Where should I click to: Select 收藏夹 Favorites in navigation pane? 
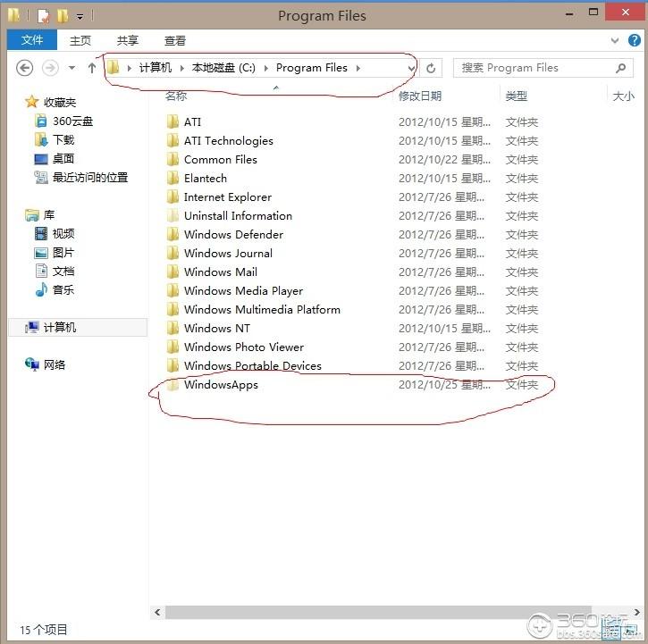pyautogui.click(x=60, y=102)
